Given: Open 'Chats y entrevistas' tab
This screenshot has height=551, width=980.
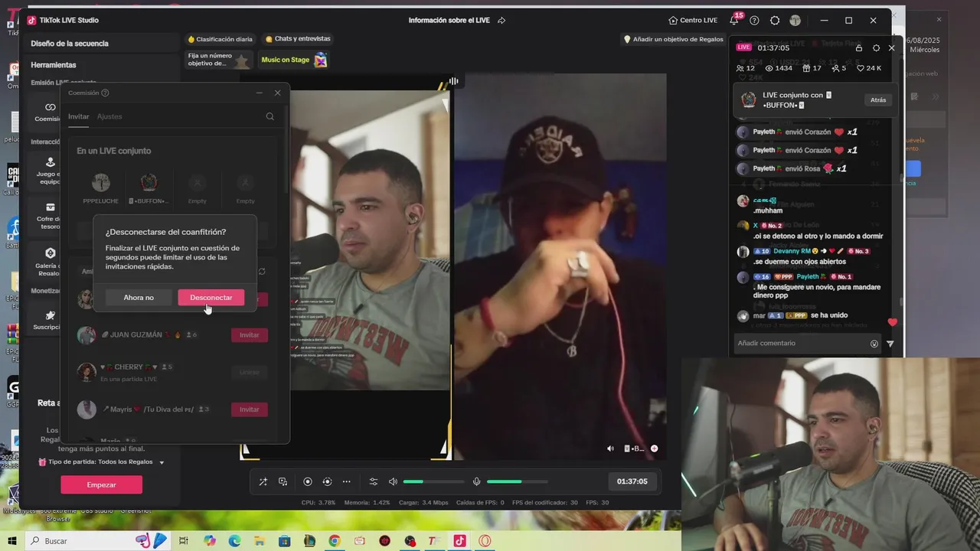Looking at the screenshot, I should 298,39.
